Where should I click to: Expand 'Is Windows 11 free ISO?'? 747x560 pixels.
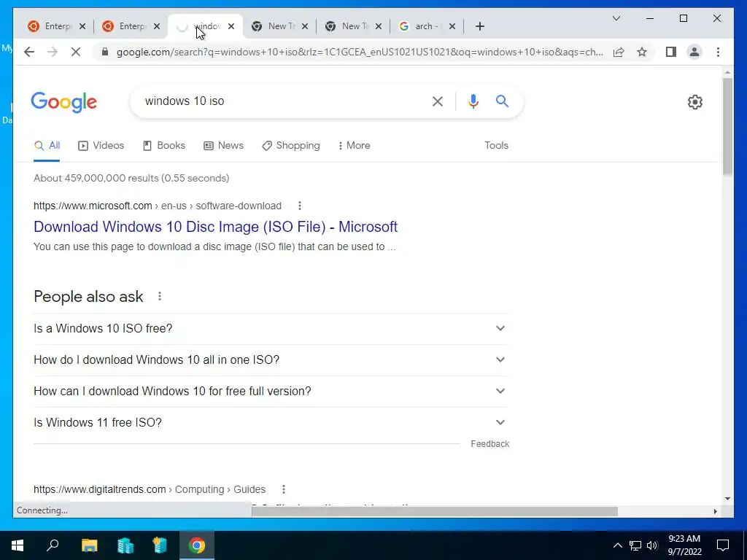[271, 422]
